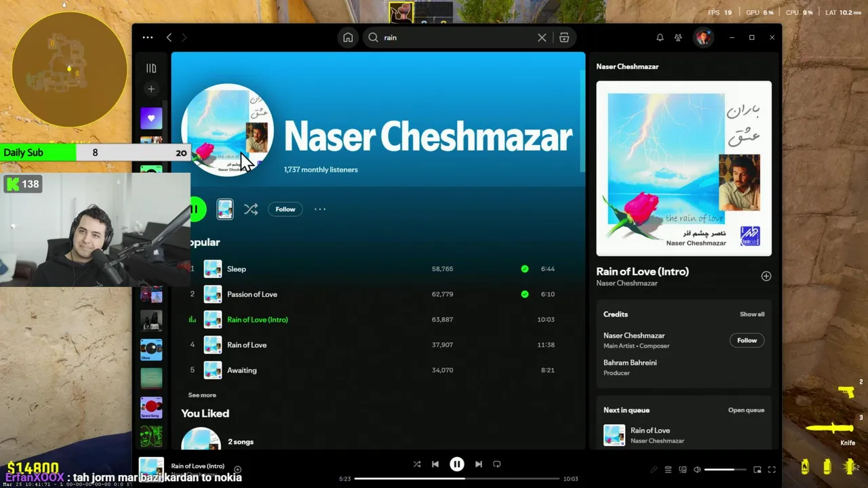Create a playlist with the sidebar plus
This screenshot has height=488, width=868.
[151, 89]
